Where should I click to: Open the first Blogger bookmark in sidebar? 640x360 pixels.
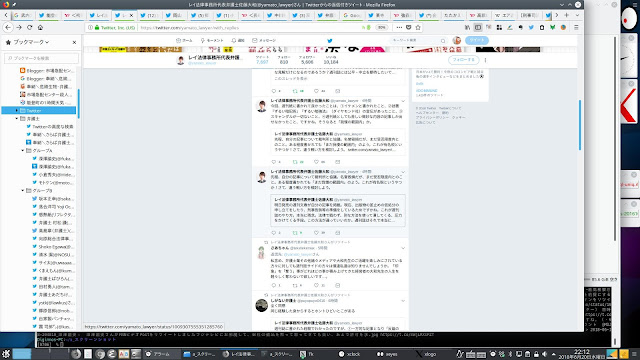(47, 71)
